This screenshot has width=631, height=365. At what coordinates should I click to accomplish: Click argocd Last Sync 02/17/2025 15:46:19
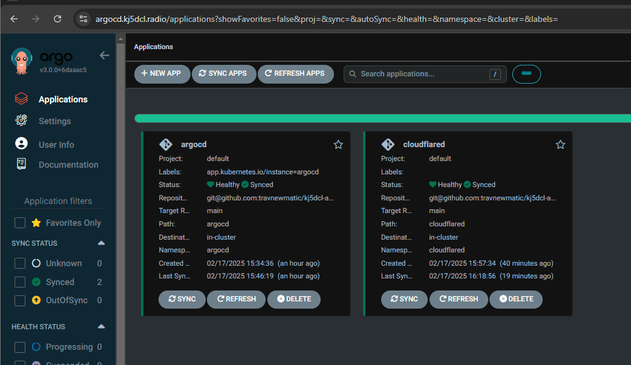click(x=240, y=276)
